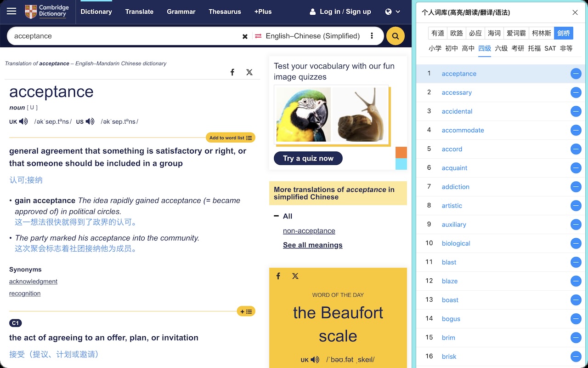Open the Thesaurus menu item

(x=225, y=11)
